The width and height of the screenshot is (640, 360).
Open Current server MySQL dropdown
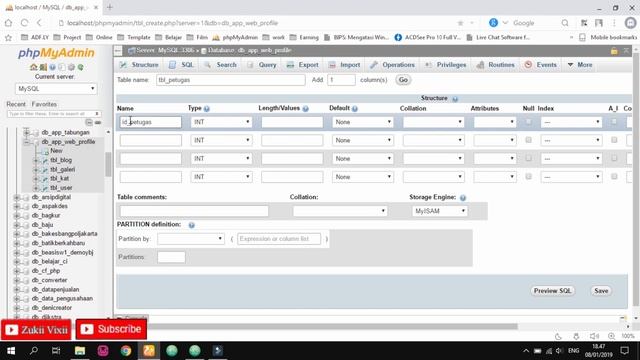coord(56,89)
